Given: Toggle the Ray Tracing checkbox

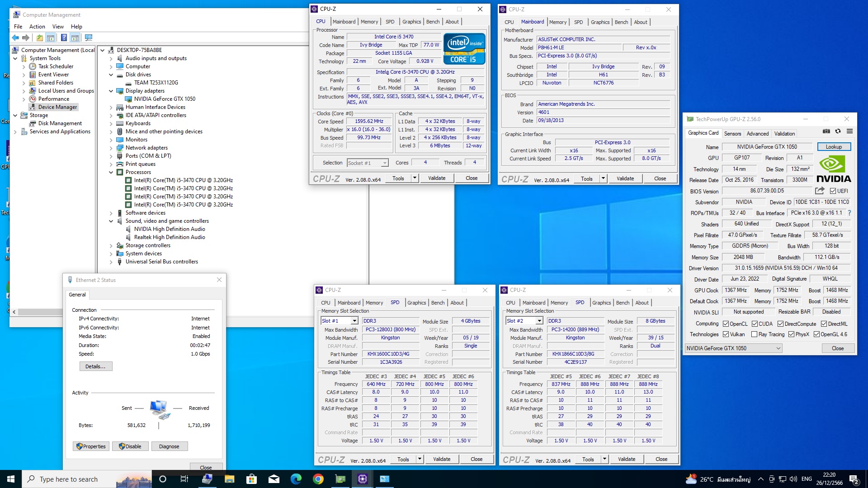Looking at the screenshot, I should tap(754, 334).
